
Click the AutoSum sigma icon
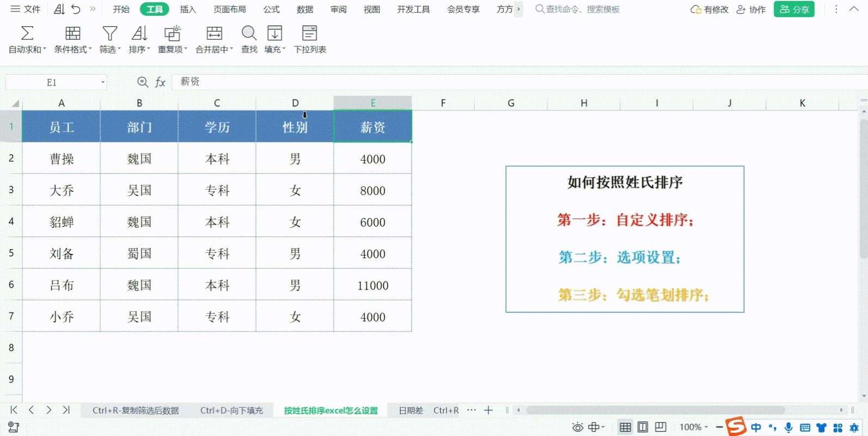click(x=27, y=33)
